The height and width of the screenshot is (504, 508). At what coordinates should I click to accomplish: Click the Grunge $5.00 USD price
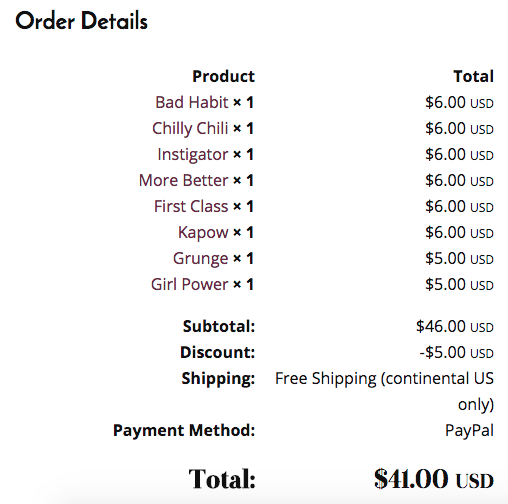point(459,259)
